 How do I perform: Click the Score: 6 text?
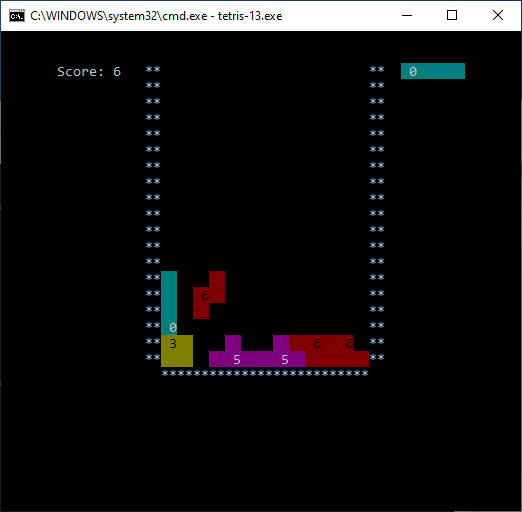(89, 71)
